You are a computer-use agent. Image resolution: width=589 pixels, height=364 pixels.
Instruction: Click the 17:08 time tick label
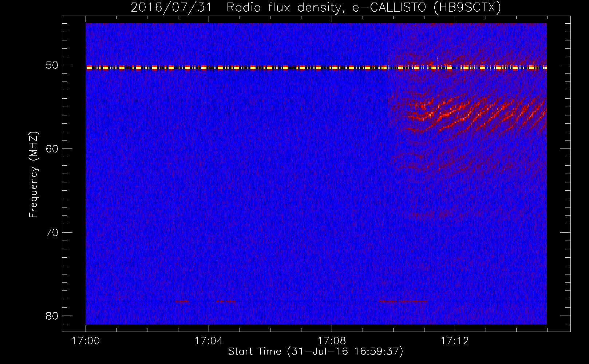point(332,341)
